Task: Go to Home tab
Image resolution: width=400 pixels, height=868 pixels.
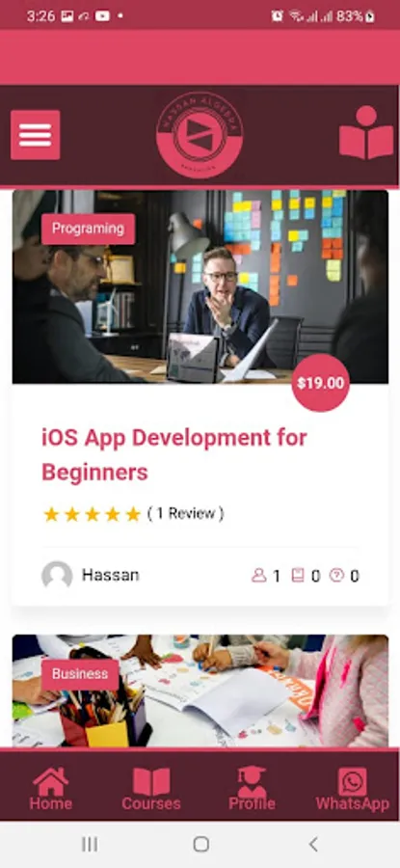Action: pyautogui.click(x=50, y=789)
